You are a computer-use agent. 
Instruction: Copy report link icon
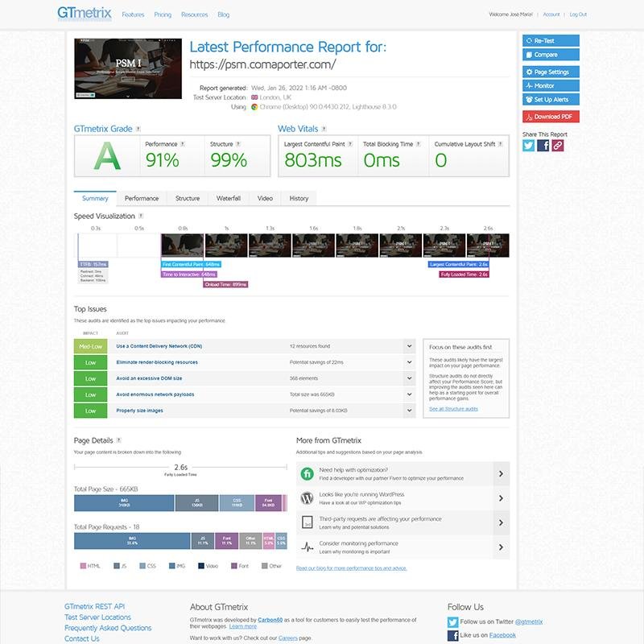click(558, 146)
